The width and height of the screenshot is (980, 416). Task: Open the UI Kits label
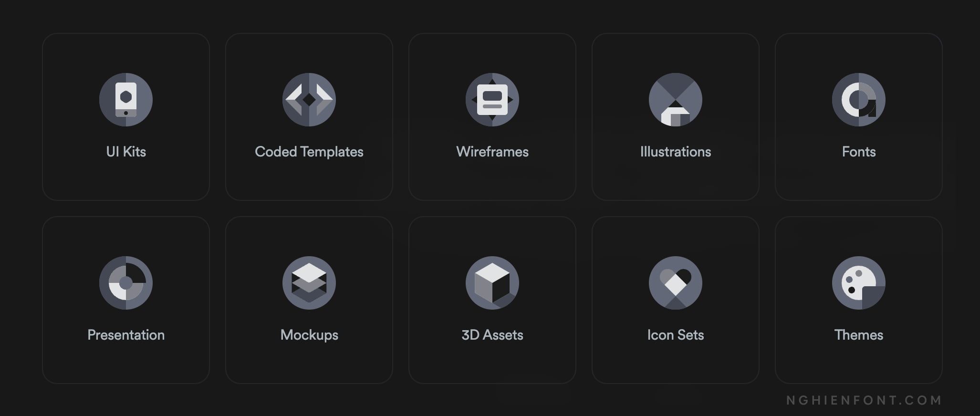(126, 152)
